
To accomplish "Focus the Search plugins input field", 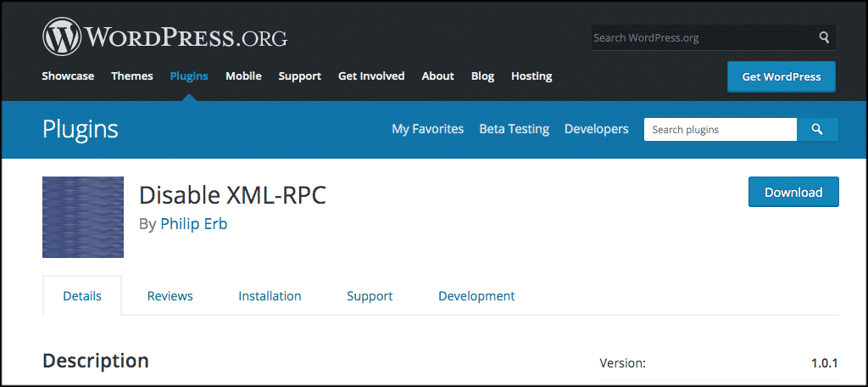I will pyautogui.click(x=721, y=130).
